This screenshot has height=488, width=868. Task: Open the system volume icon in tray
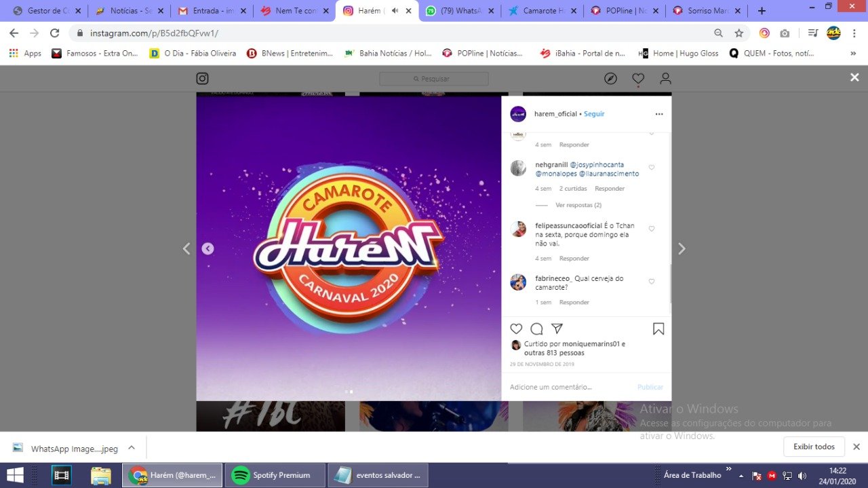tap(802, 476)
